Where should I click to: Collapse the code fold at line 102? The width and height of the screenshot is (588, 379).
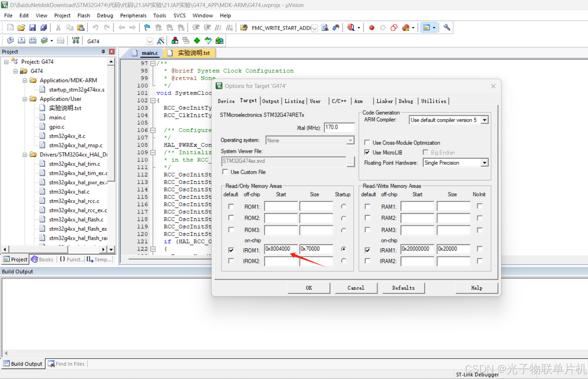(153, 100)
